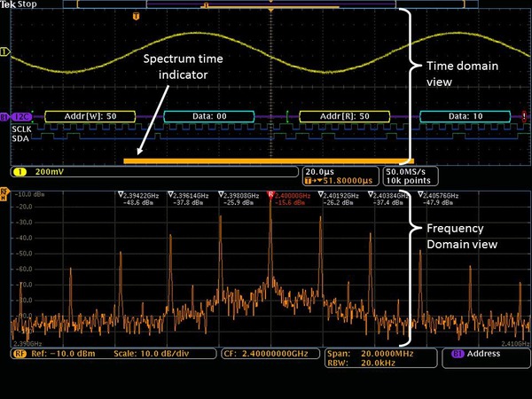
Task: Select the I2C bus label tag
Action: (23, 116)
